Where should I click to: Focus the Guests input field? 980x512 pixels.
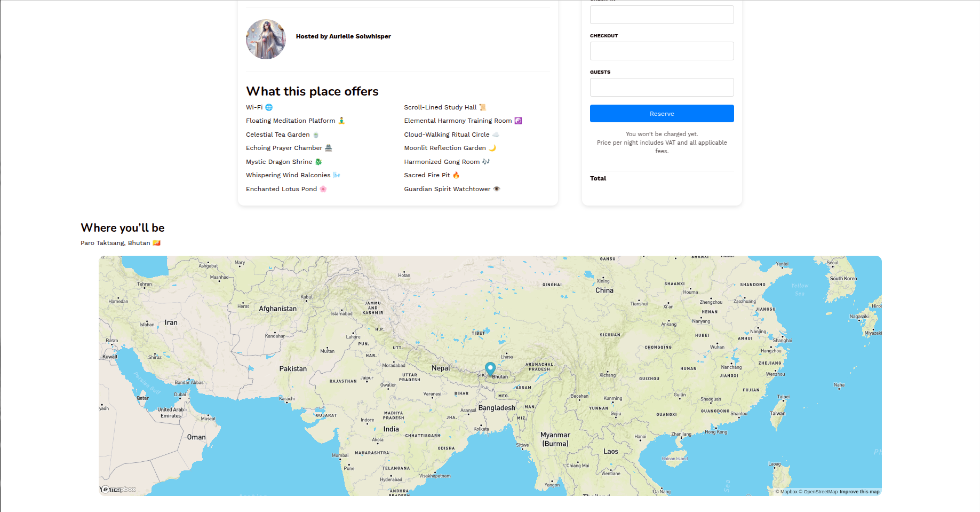662,88
